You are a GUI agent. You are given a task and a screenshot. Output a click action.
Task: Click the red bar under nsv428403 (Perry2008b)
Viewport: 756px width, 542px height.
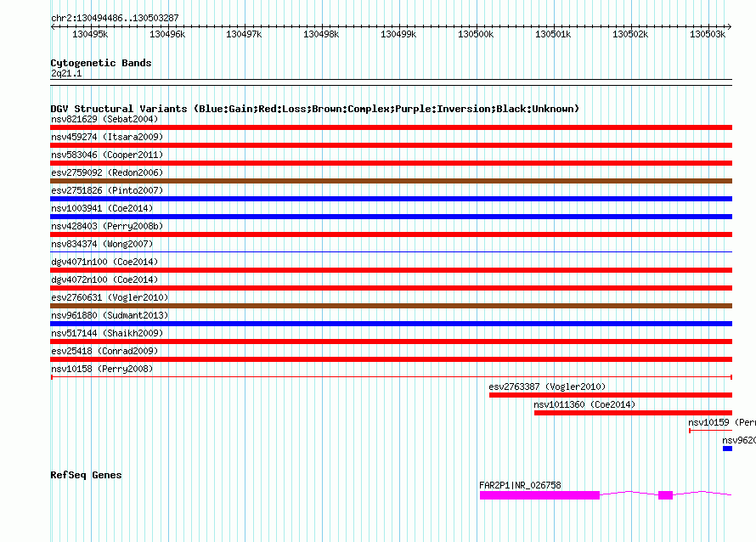tap(391, 234)
